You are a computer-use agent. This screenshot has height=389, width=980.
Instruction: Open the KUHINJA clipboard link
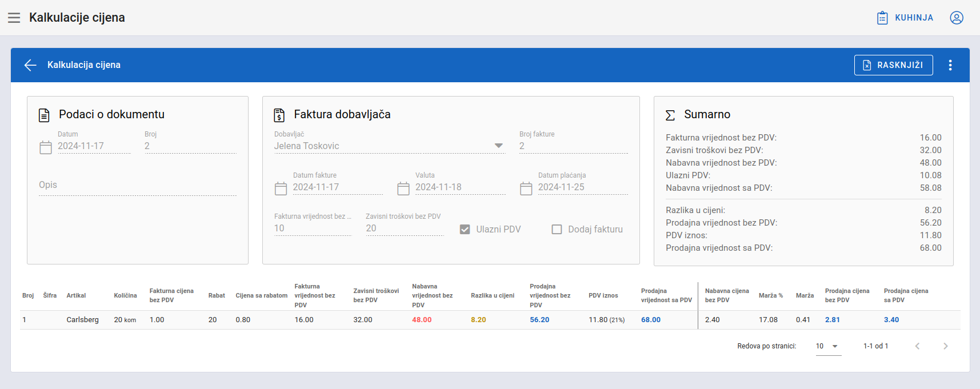905,18
